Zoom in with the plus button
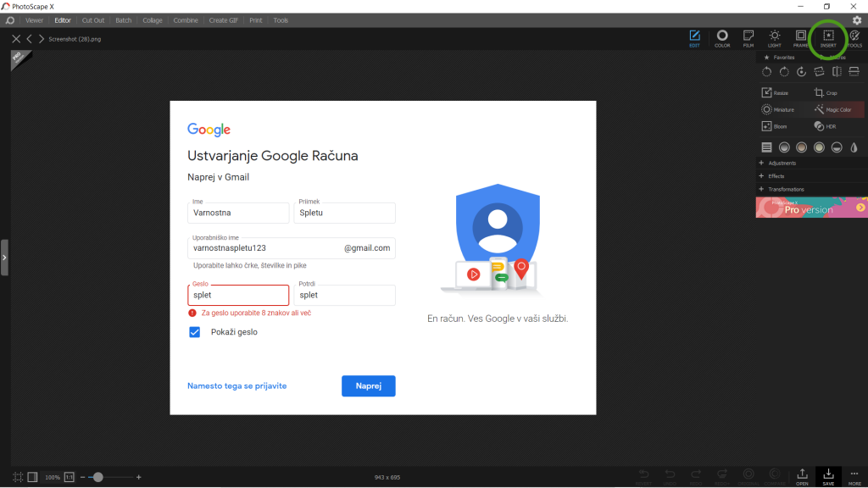 pos(138,477)
